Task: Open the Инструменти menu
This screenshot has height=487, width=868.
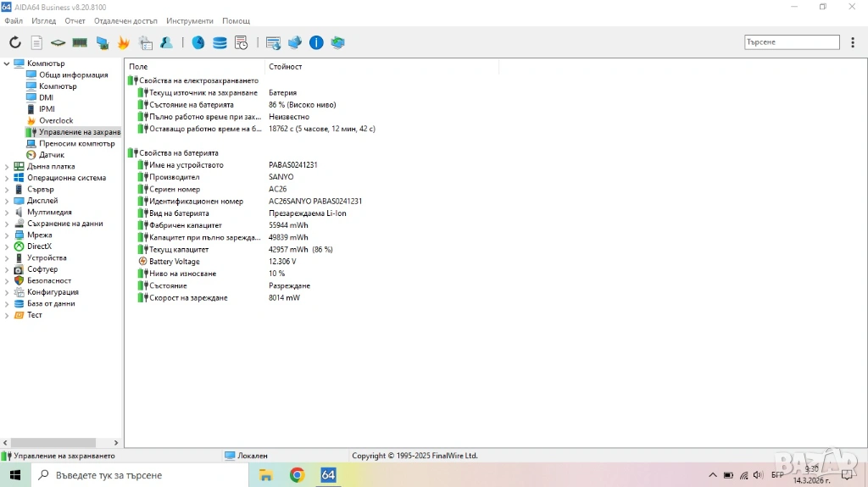Action: tap(190, 20)
